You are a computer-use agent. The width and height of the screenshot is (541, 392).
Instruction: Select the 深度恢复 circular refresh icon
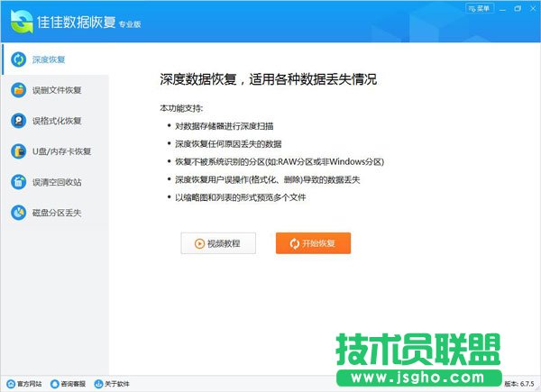click(x=18, y=59)
